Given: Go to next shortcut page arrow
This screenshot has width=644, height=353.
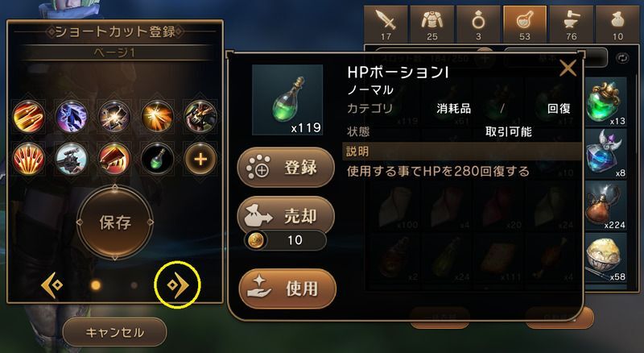Looking at the screenshot, I should 178,284.
